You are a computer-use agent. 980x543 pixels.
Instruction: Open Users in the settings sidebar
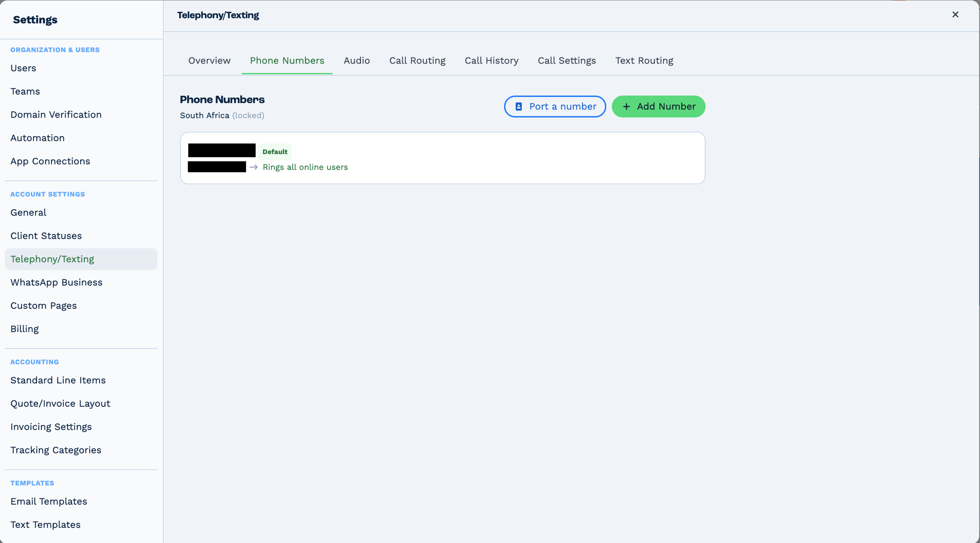[x=81, y=68]
